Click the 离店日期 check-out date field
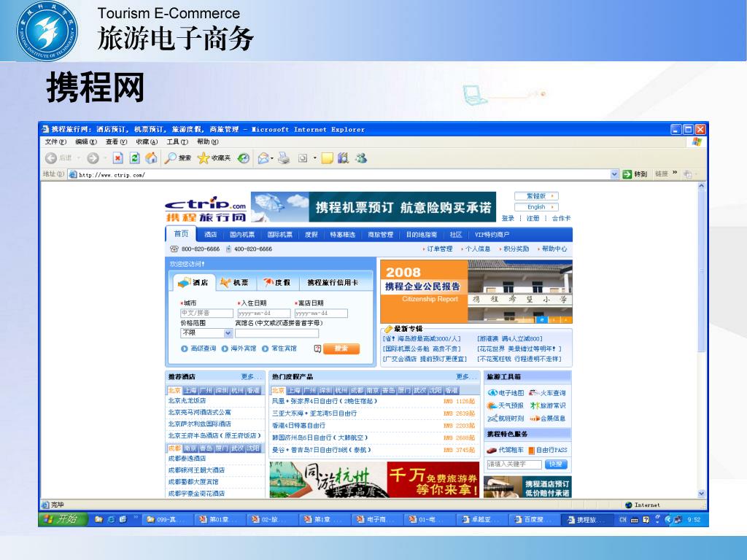This screenshot has height=560, width=747. tap(321, 314)
